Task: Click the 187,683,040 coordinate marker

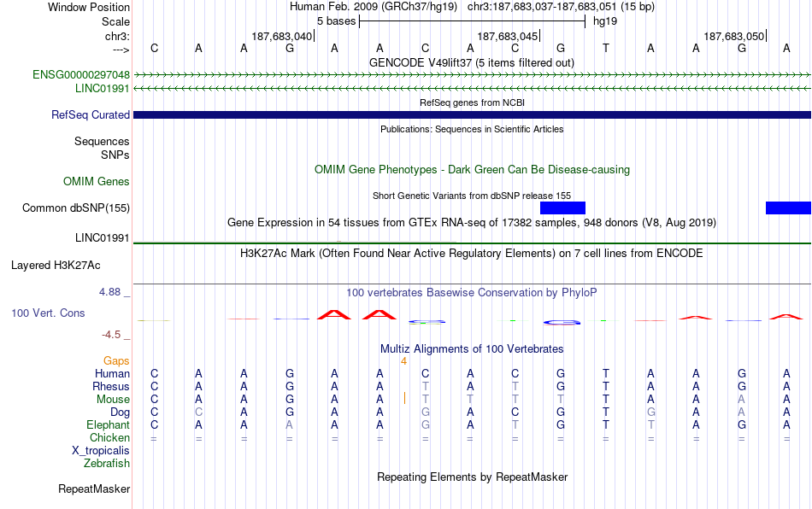Action: pos(282,36)
